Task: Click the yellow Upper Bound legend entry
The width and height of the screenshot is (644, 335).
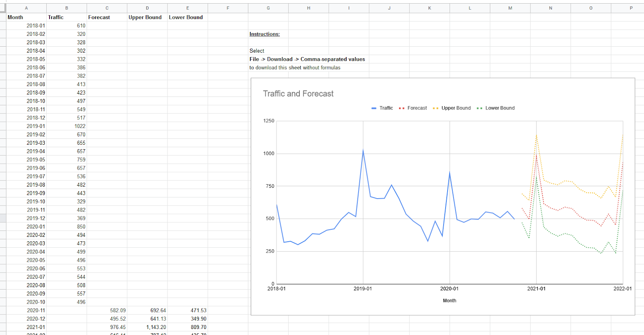Action: (456, 108)
